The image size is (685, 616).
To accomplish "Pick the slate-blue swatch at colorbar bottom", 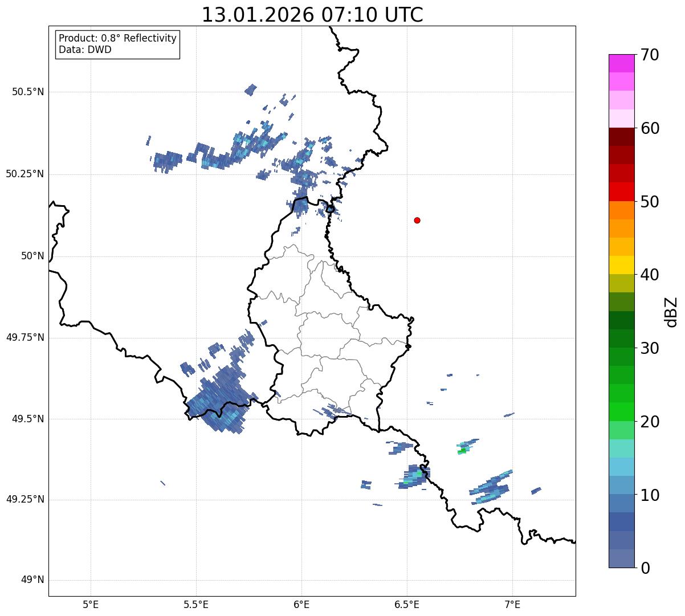I will (x=621, y=558).
